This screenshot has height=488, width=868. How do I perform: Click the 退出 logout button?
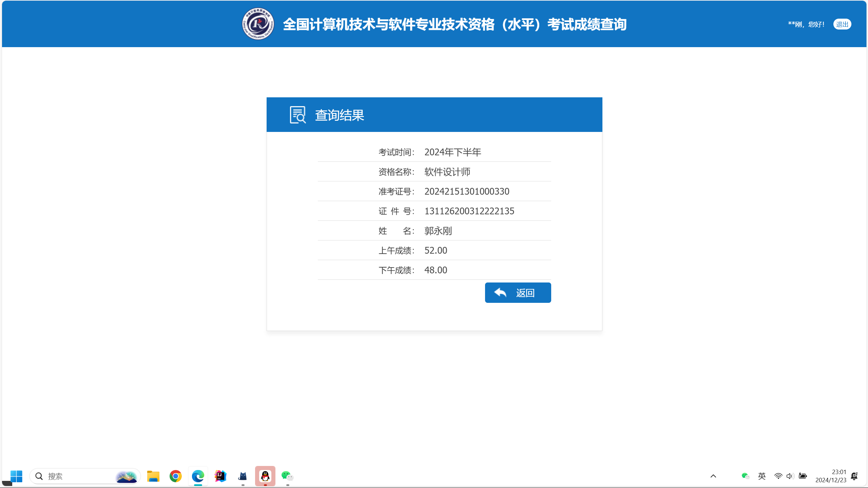pyautogui.click(x=842, y=24)
